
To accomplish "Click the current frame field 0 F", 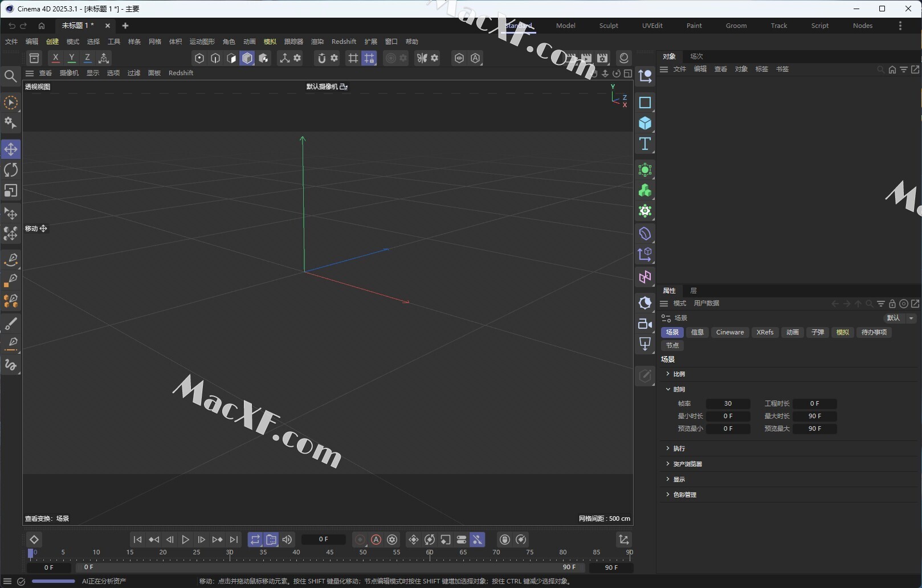I will tap(323, 540).
